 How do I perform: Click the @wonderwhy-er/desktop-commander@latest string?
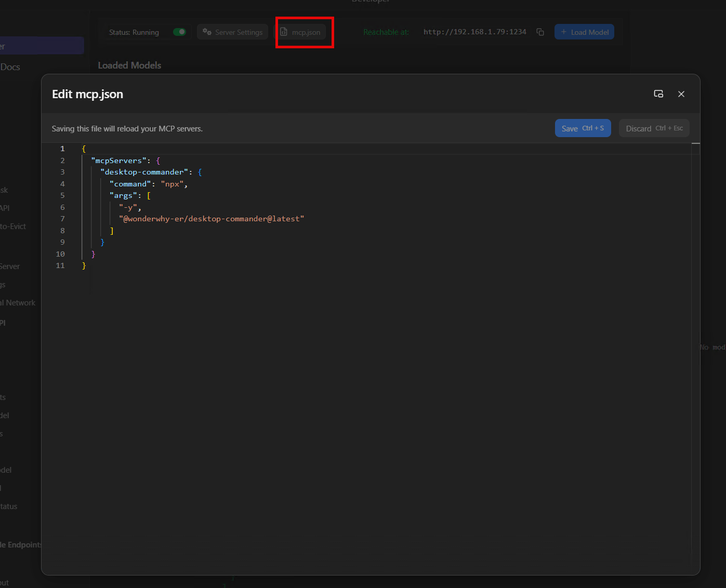[212, 219]
